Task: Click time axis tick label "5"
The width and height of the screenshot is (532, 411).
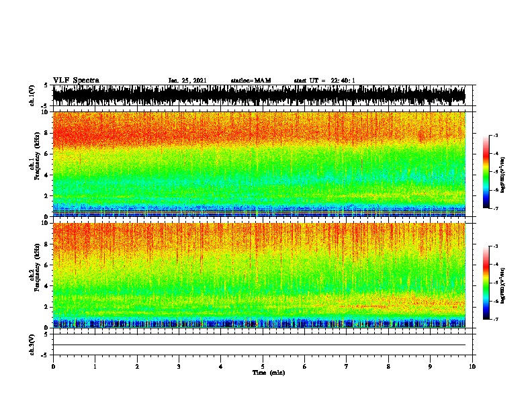Action: [x=263, y=367]
